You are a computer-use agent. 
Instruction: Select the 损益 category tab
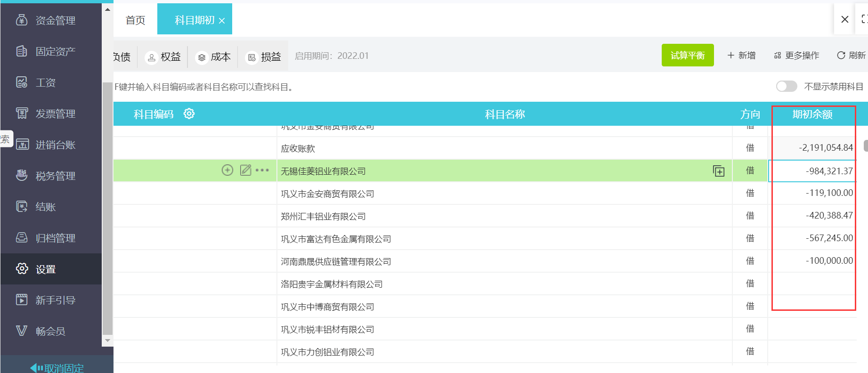[264, 57]
